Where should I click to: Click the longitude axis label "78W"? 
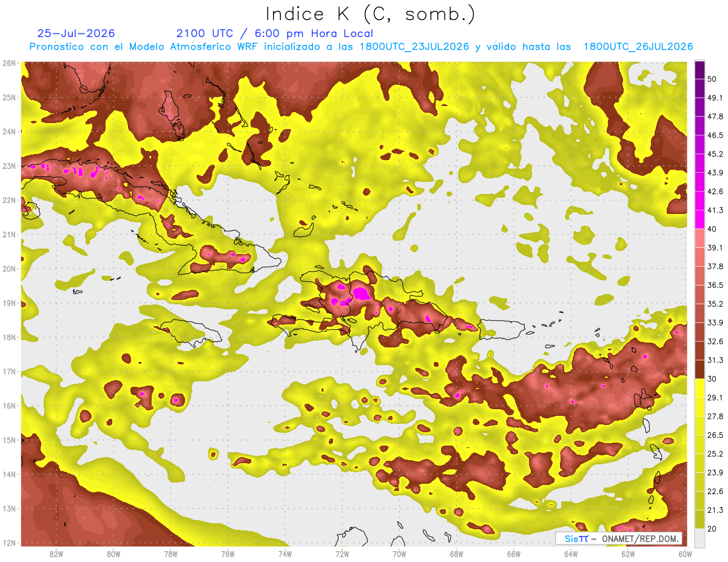[x=170, y=554]
